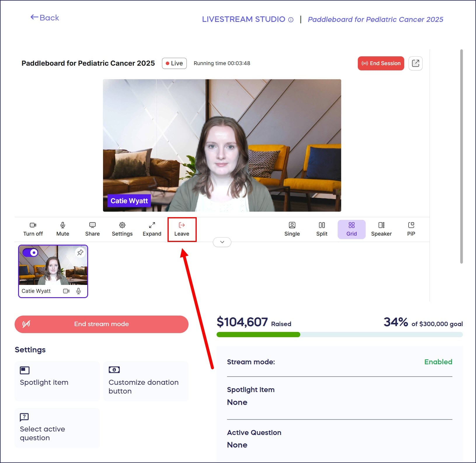Image resolution: width=476 pixels, height=463 pixels.
Task: Go Back to previous page
Action: point(45,18)
